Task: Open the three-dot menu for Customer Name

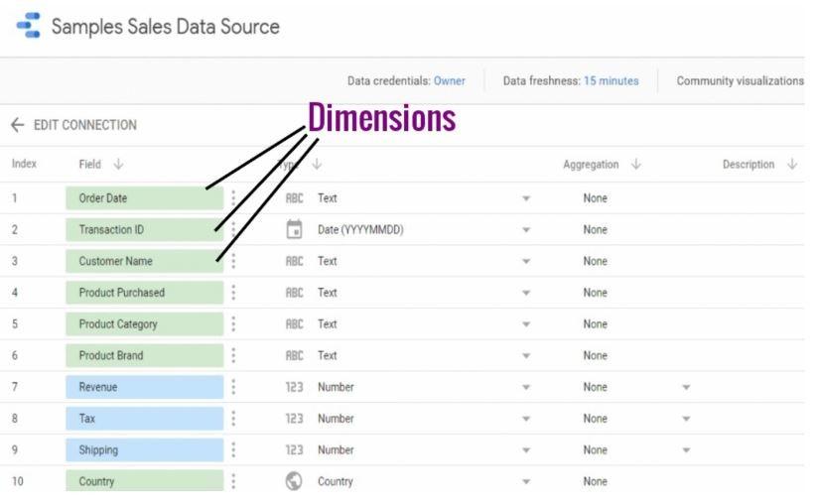Action: [x=233, y=261]
